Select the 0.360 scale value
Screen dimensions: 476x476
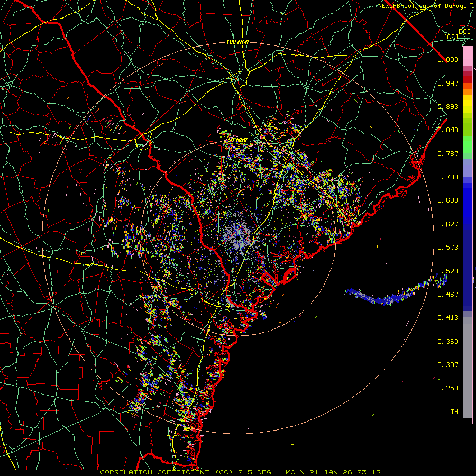click(x=448, y=342)
